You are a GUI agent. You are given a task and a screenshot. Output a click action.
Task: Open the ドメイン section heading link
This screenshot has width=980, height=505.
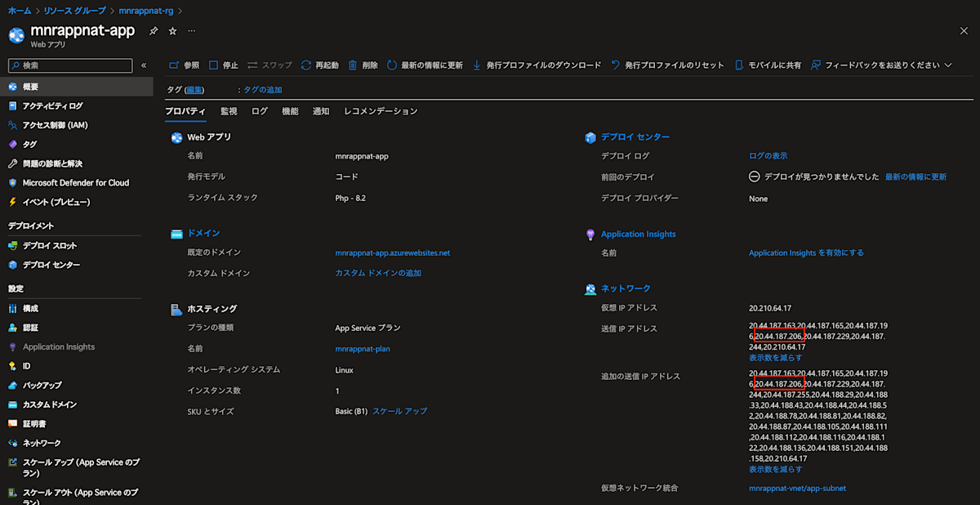coord(203,234)
